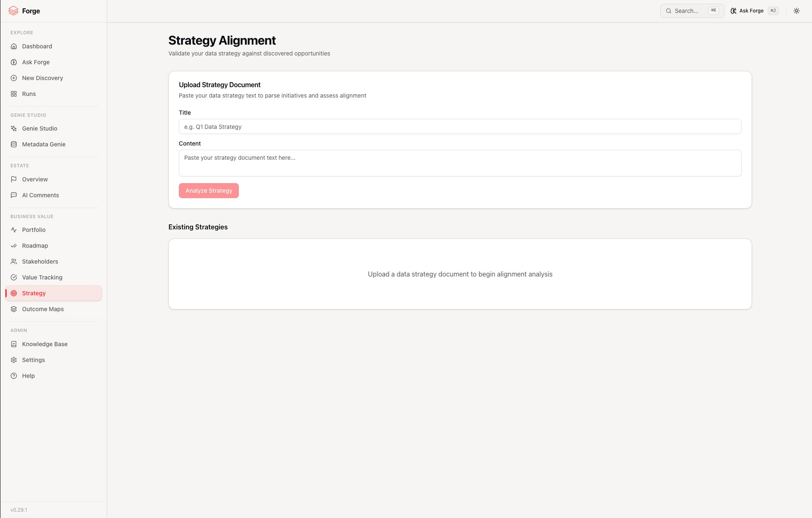Open the Runs page
The height and width of the screenshot is (518, 812).
point(54,94)
